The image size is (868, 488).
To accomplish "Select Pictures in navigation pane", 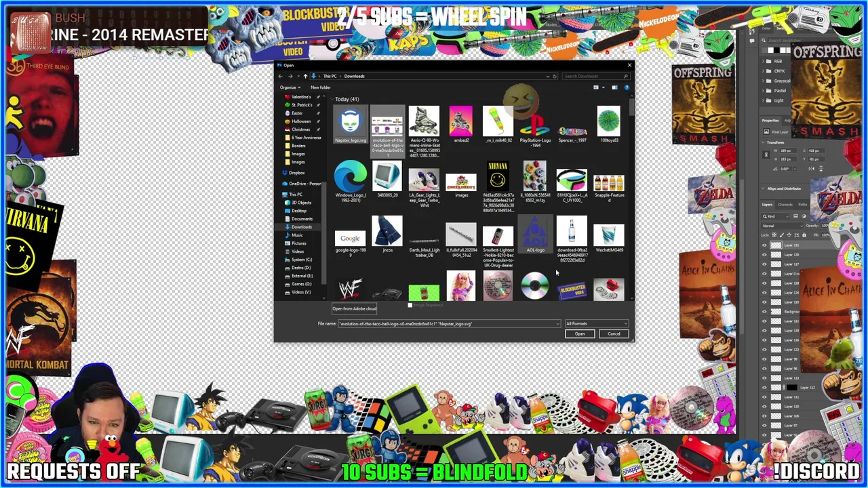I will (x=298, y=243).
